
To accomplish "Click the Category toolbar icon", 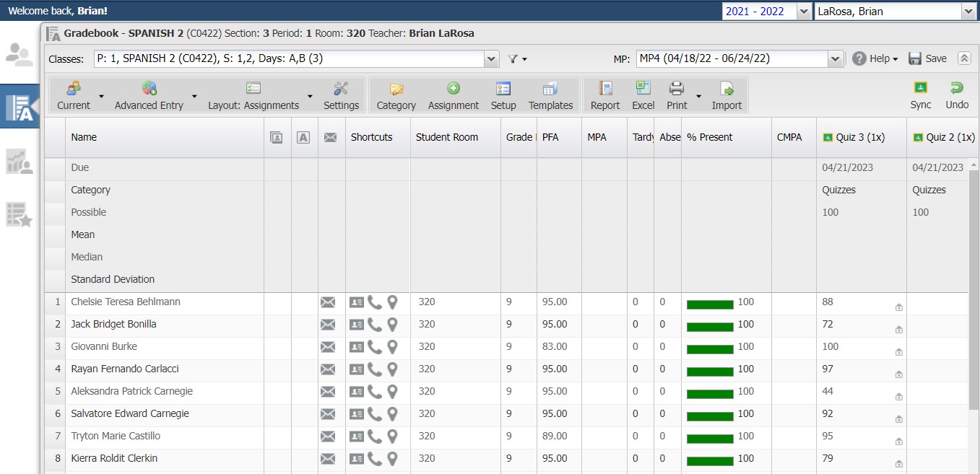I will pyautogui.click(x=396, y=96).
